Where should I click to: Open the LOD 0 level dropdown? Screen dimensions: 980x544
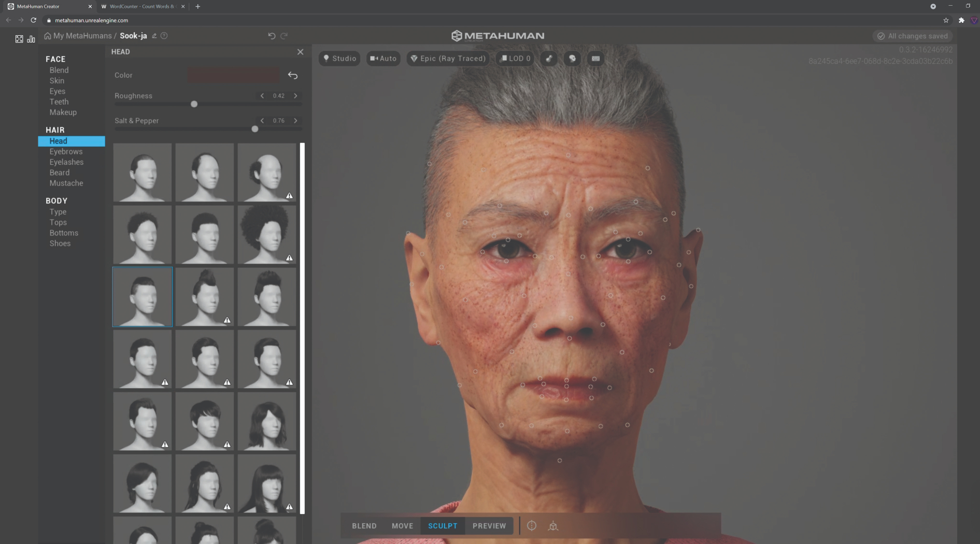pos(515,59)
